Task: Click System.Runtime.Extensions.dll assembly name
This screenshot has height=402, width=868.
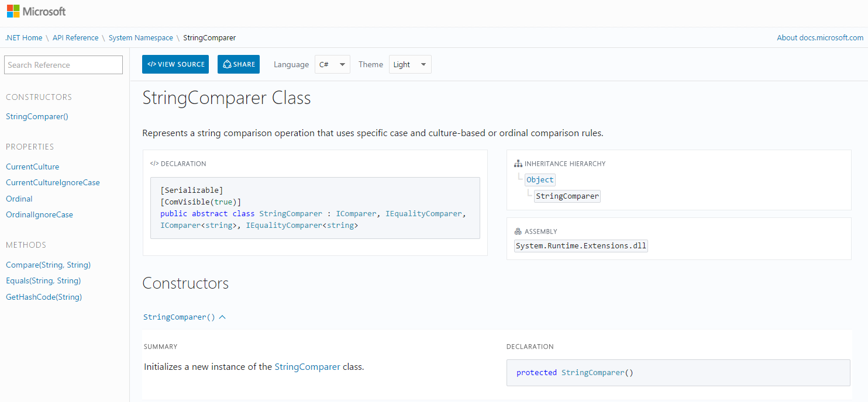Action: [581, 246]
